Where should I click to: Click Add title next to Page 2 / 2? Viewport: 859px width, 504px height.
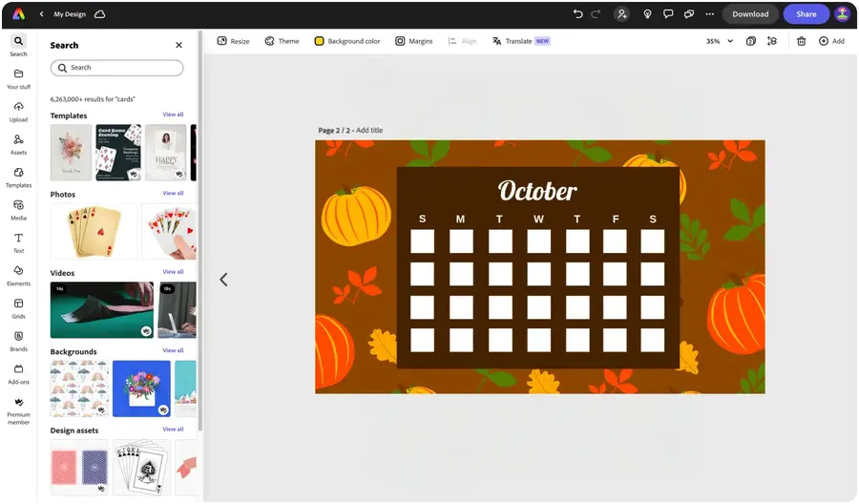369,131
